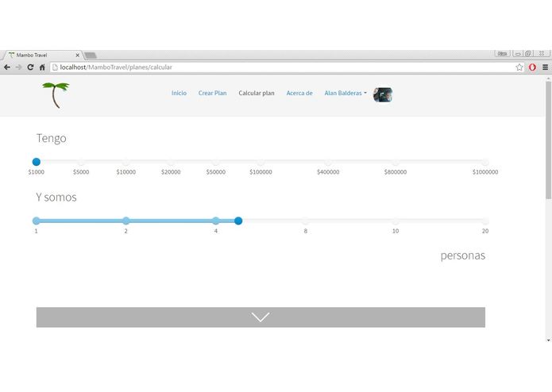Screen dimensions: 552x392
Task: Set people slider to 8 point
Action: click(x=305, y=221)
